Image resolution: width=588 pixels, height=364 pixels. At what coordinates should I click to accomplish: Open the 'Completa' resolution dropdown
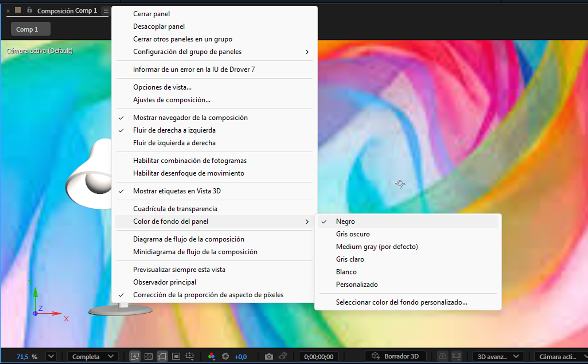[x=92, y=356]
